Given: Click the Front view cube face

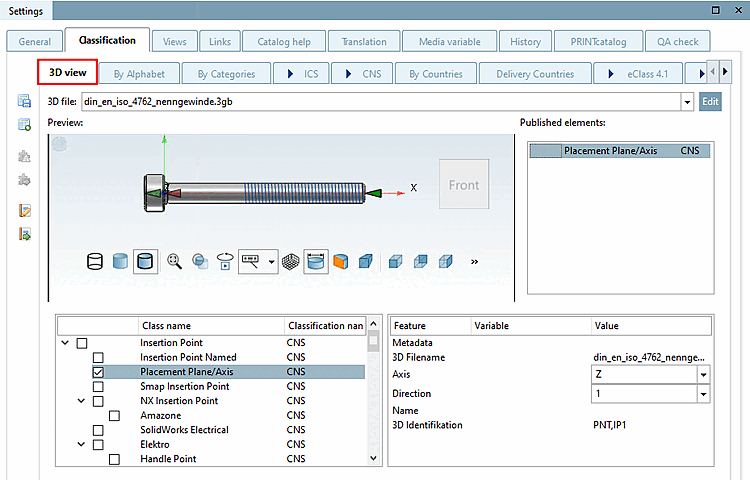Looking at the screenshot, I should (x=464, y=185).
